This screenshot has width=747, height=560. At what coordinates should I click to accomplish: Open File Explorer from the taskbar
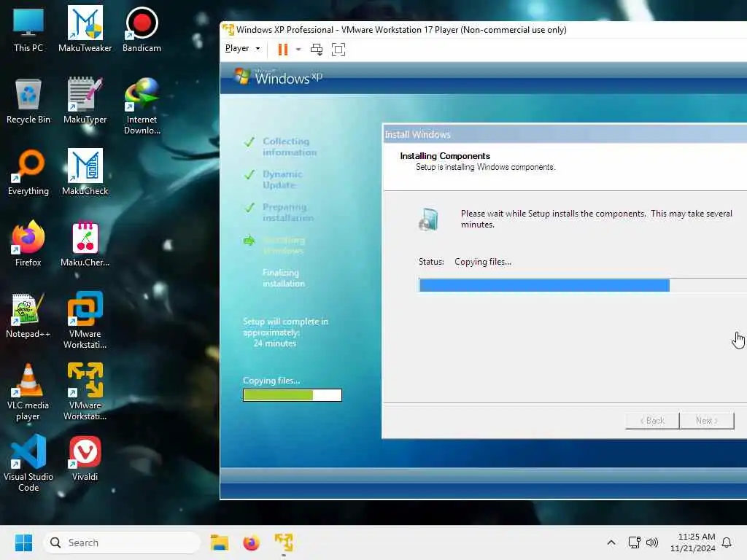[220, 542]
